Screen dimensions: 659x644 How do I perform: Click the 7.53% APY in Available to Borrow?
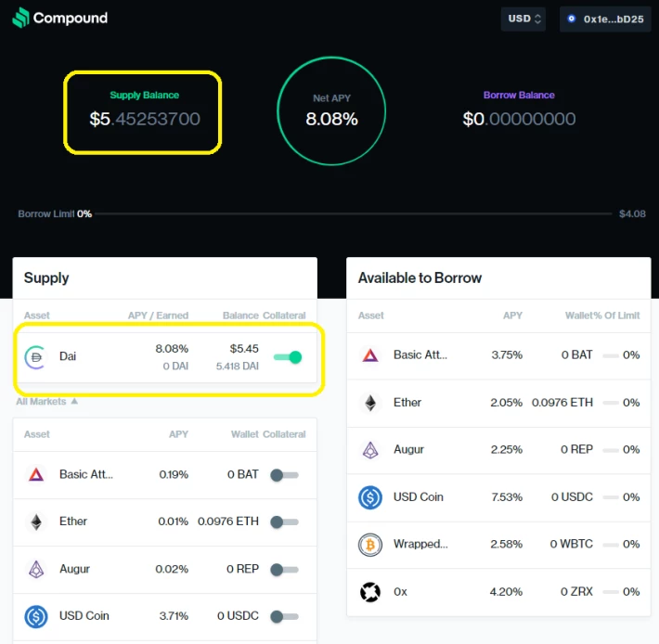pyautogui.click(x=507, y=497)
